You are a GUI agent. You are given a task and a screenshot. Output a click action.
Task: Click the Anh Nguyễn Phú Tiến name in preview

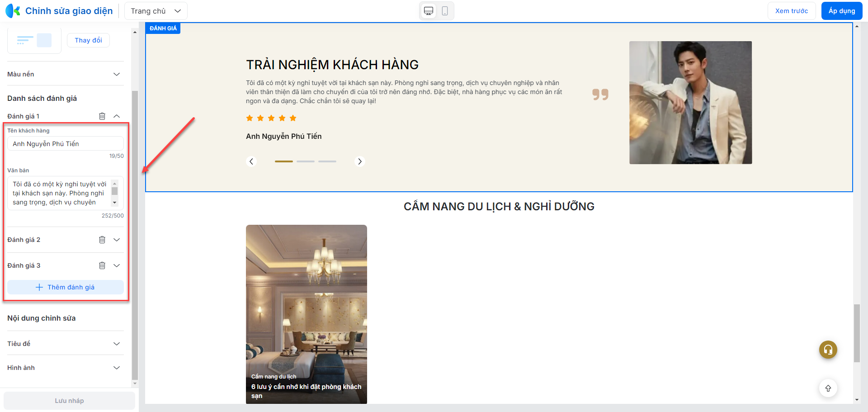[284, 136]
